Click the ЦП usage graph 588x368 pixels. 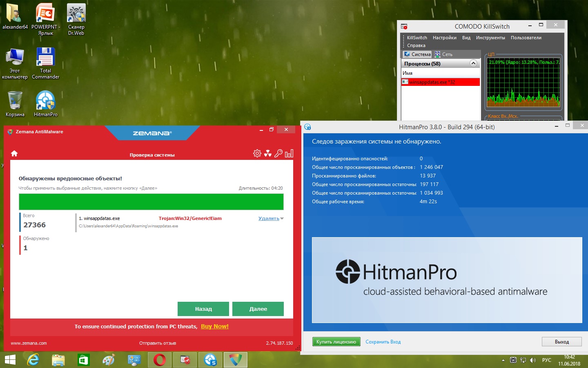[523, 83]
